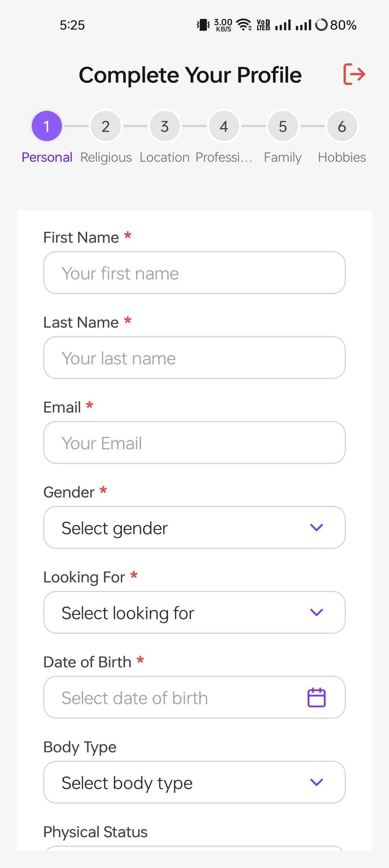Select the Hobbies step label
Image resolution: width=389 pixels, height=868 pixels.
coord(342,157)
